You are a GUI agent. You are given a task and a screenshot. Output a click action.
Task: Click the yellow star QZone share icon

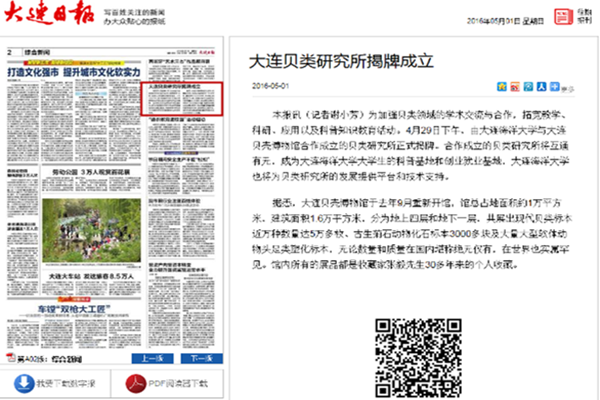(x=502, y=87)
